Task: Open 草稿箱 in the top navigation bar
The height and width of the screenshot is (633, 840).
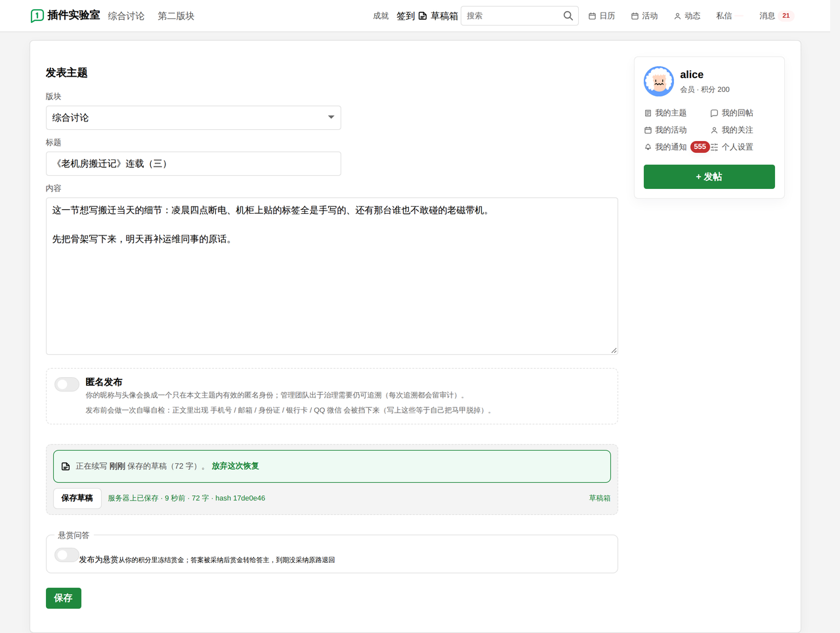Action: click(x=438, y=16)
